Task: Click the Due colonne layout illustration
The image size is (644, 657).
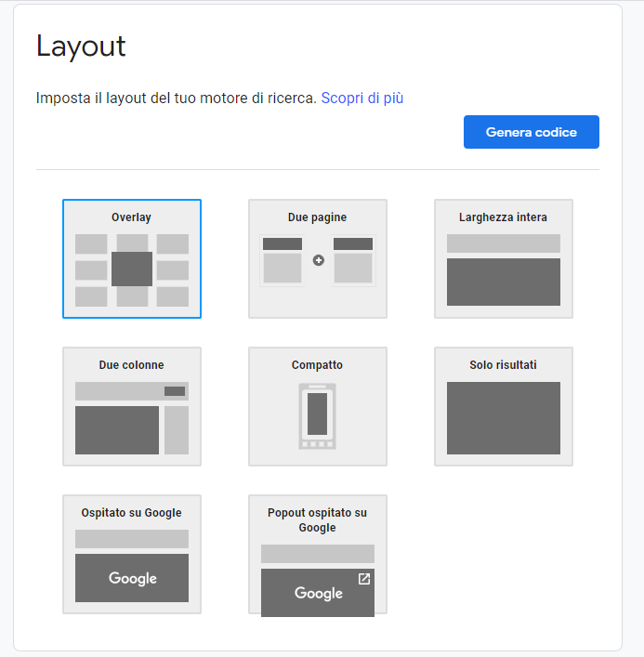Action: 131,418
